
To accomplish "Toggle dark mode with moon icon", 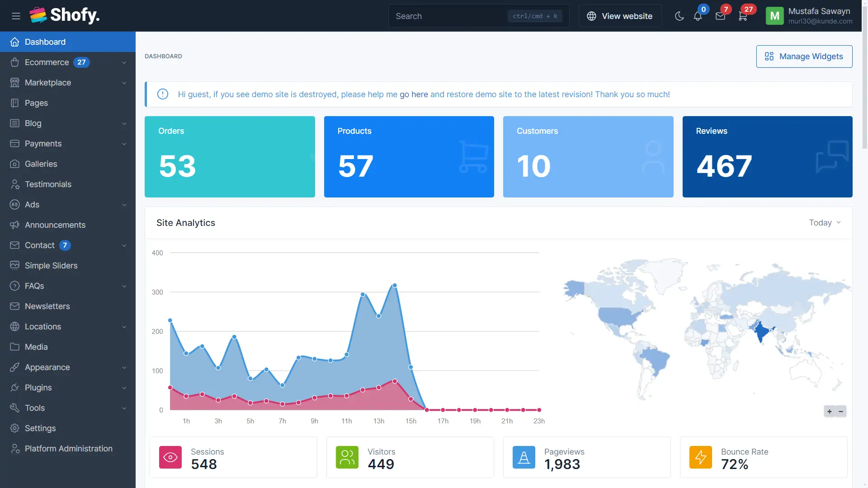I will 679,16.
